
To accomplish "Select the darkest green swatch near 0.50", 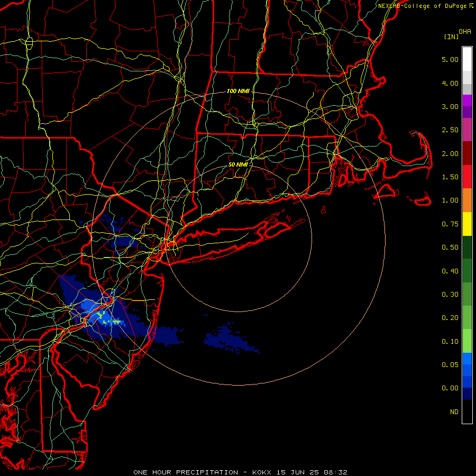I will (467, 248).
